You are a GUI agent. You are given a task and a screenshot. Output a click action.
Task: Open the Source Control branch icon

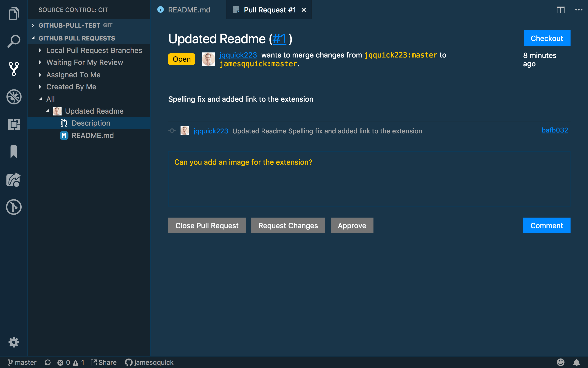(x=14, y=69)
